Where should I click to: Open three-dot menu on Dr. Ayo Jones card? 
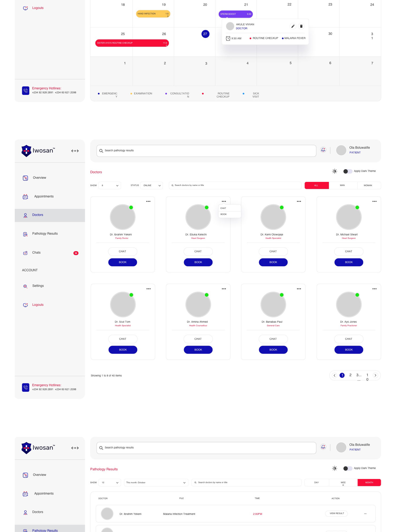coord(374,289)
